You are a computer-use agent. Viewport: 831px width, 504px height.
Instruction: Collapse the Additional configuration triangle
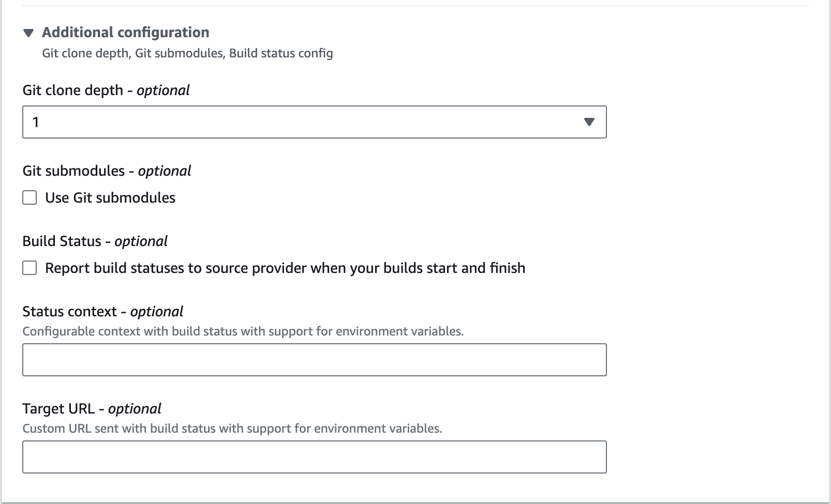point(28,33)
